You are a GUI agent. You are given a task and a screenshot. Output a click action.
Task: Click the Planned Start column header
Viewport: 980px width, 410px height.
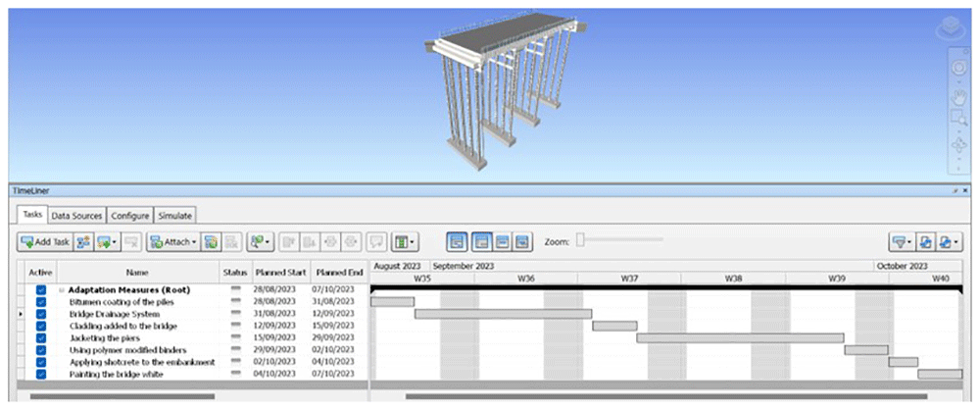(x=280, y=273)
